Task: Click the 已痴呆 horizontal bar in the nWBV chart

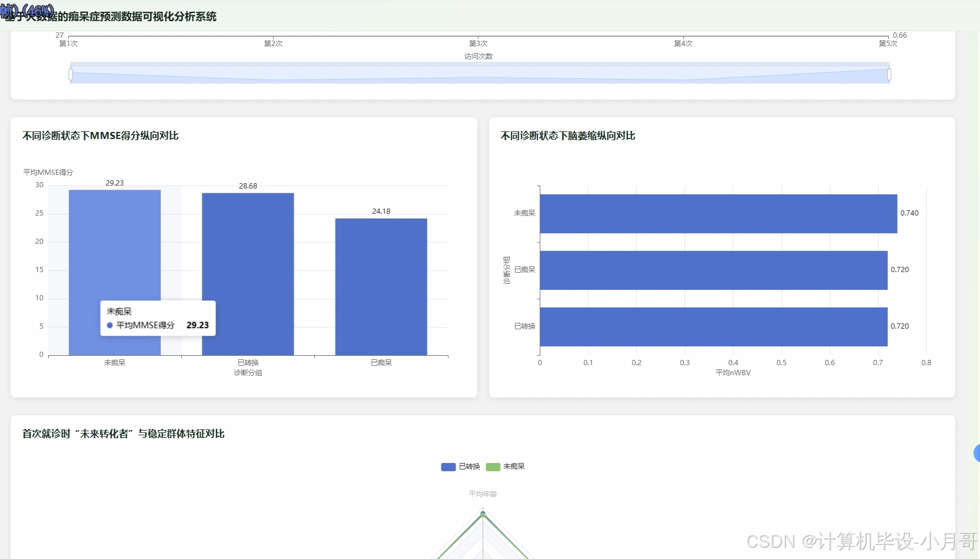Action: pos(713,270)
